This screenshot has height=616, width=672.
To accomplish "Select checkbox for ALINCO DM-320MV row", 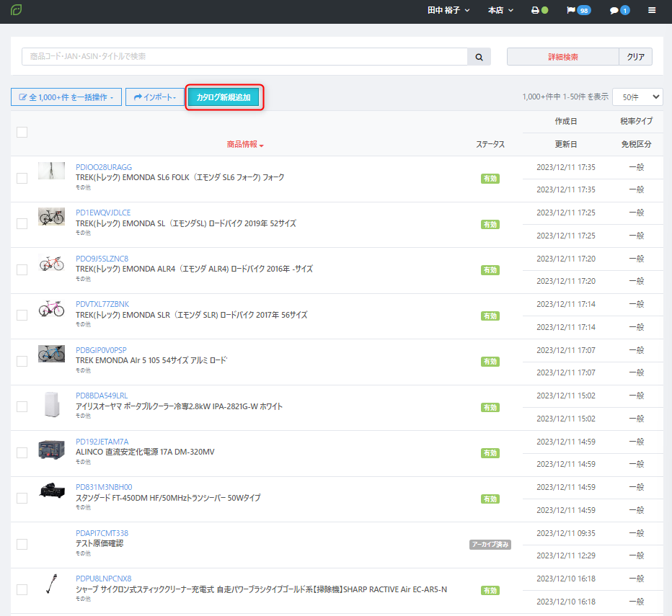I will (22, 452).
